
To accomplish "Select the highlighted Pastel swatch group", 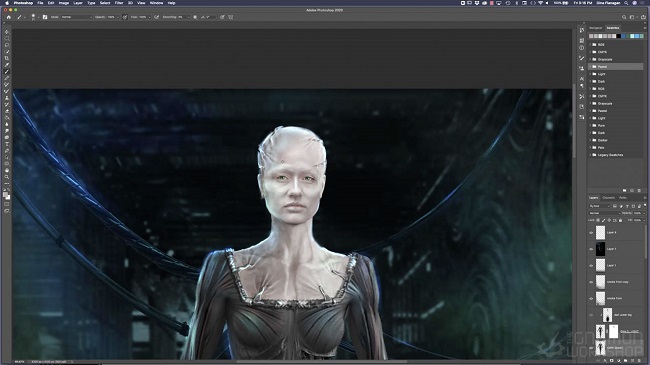I will point(616,66).
